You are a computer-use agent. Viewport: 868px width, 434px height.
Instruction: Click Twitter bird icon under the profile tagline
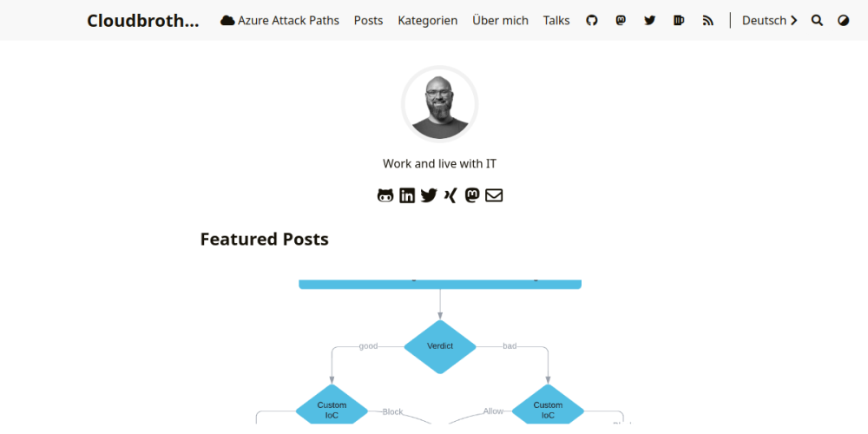pyautogui.click(x=429, y=195)
